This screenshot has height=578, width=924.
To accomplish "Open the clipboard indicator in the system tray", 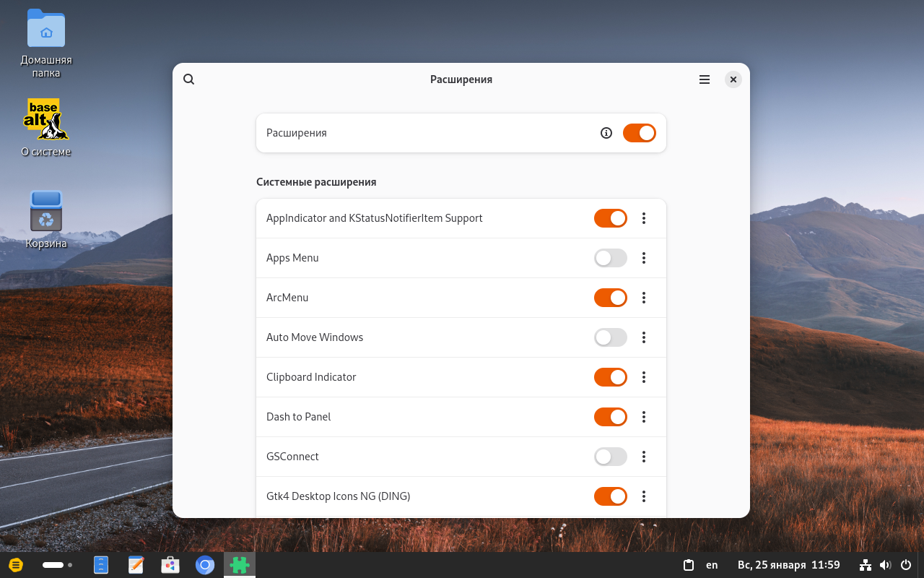I will coord(689,564).
